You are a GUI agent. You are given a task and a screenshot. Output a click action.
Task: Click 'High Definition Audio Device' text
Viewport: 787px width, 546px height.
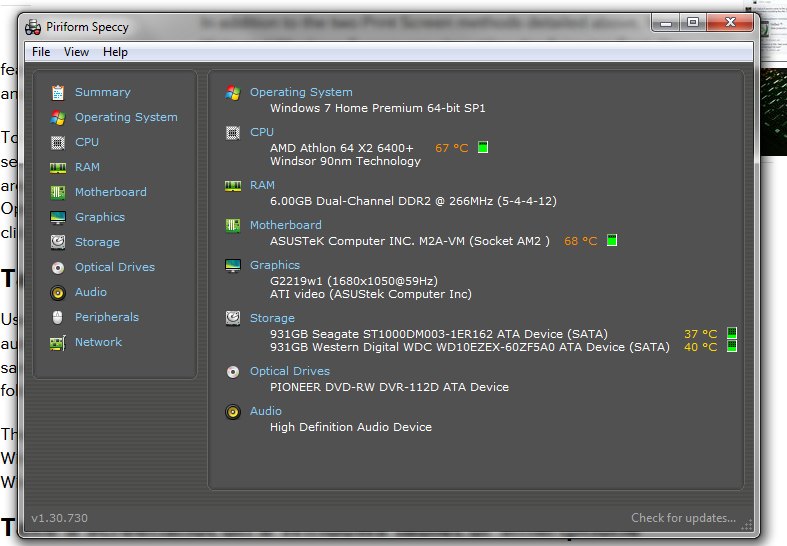[351, 427]
